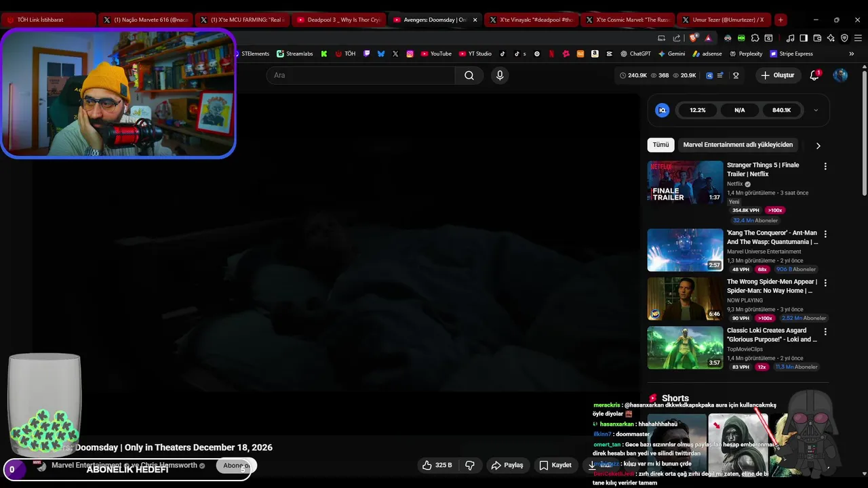Open the Amazon bookmark icon
Screen dimensions: 868x488
[595, 54]
